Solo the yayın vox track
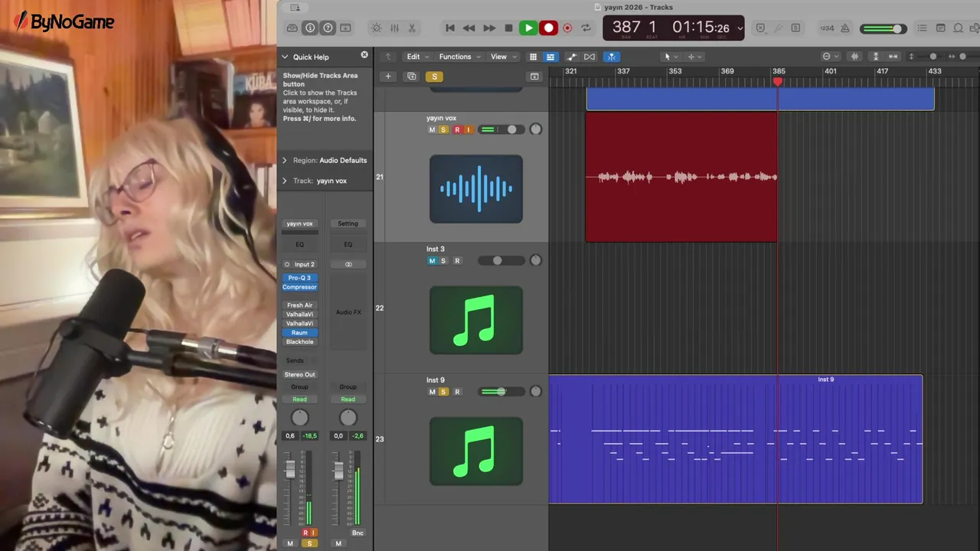The image size is (980, 551). pos(443,130)
